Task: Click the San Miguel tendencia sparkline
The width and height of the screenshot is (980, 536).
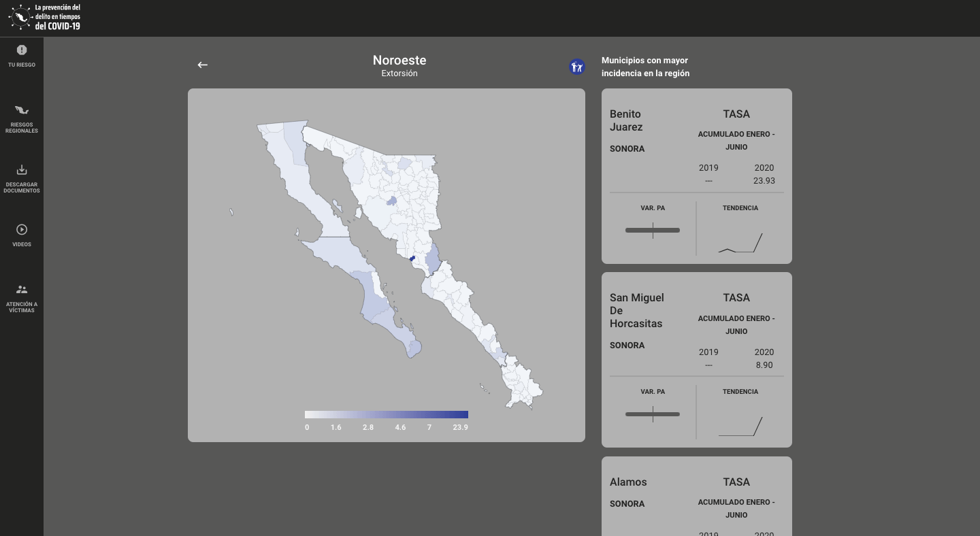Action: coord(740,426)
